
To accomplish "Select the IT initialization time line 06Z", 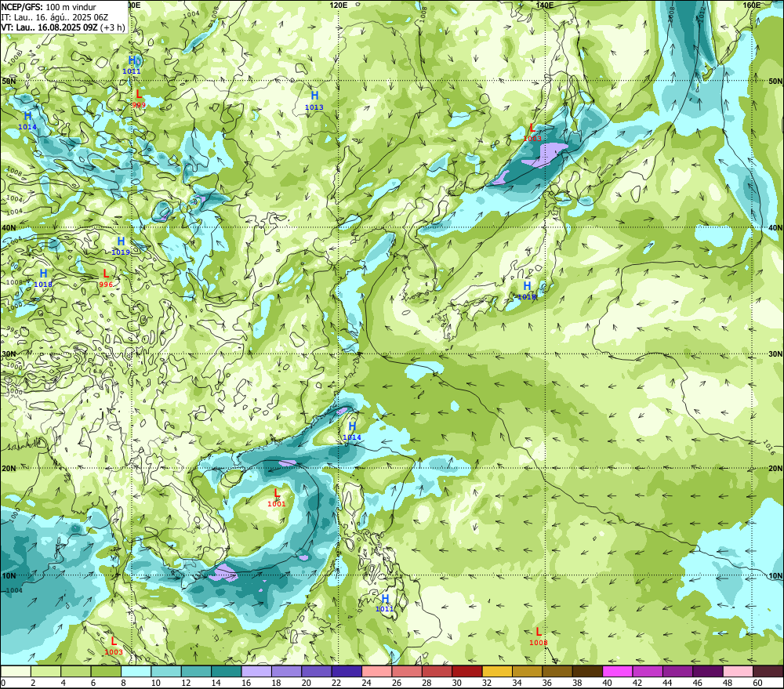I will [55, 17].
